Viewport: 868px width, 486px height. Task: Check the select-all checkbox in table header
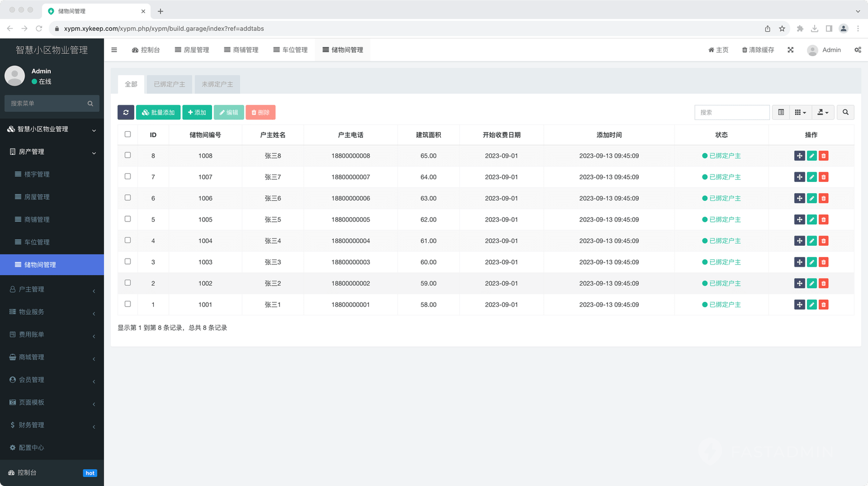click(128, 134)
